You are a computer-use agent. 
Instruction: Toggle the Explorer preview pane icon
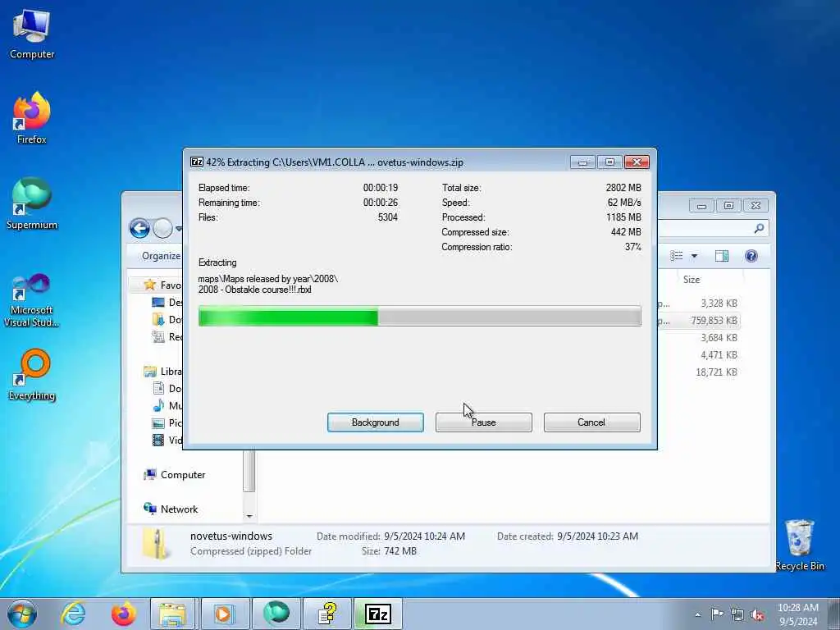[x=722, y=256]
